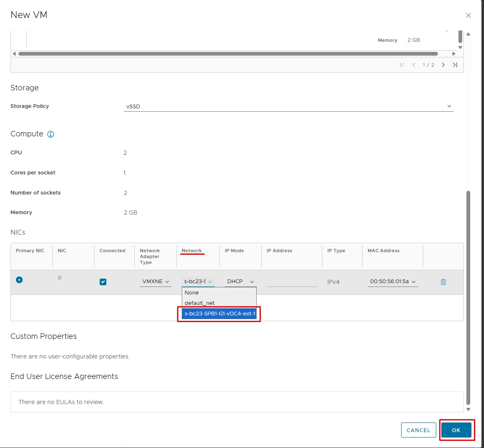Image resolution: width=484 pixels, height=448 pixels.
Task: Open the Storage Policy vSSD dropdown
Action: coord(288,106)
